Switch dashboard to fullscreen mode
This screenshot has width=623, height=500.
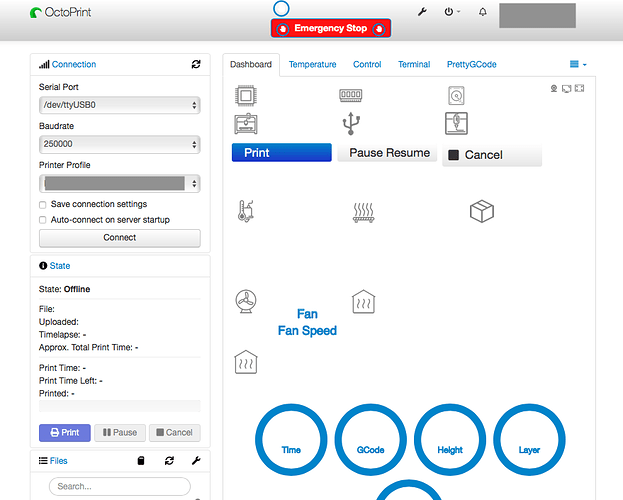coord(579,88)
